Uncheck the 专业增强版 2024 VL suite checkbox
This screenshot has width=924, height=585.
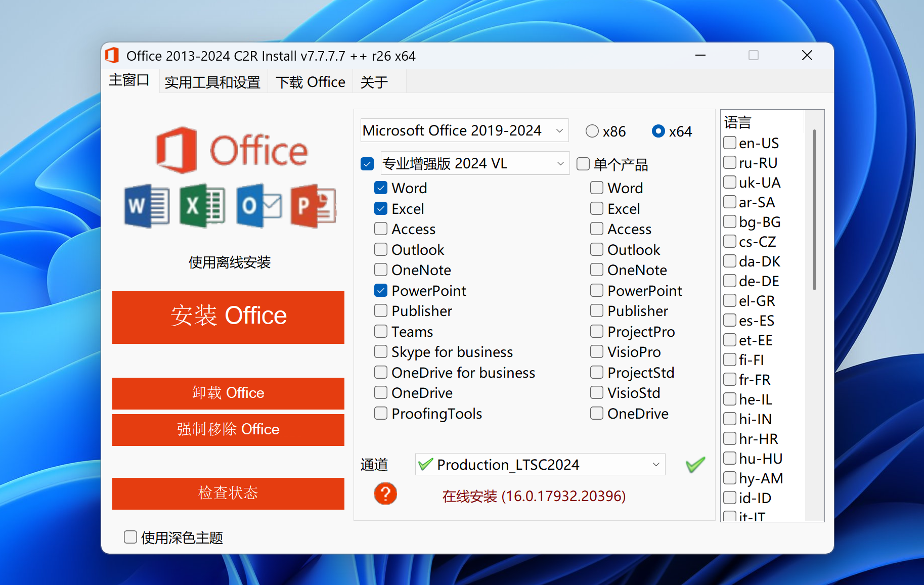point(368,164)
